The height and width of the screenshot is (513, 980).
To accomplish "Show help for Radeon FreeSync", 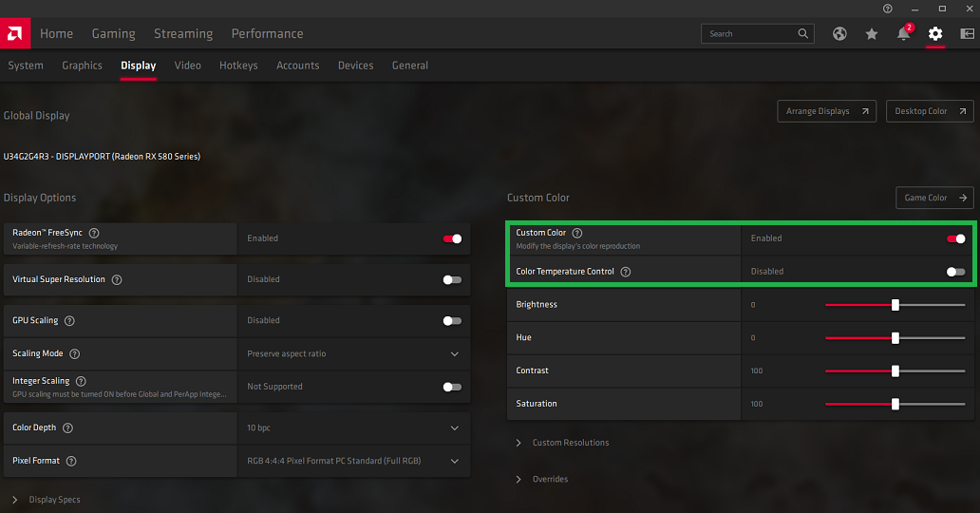I will 94,233.
